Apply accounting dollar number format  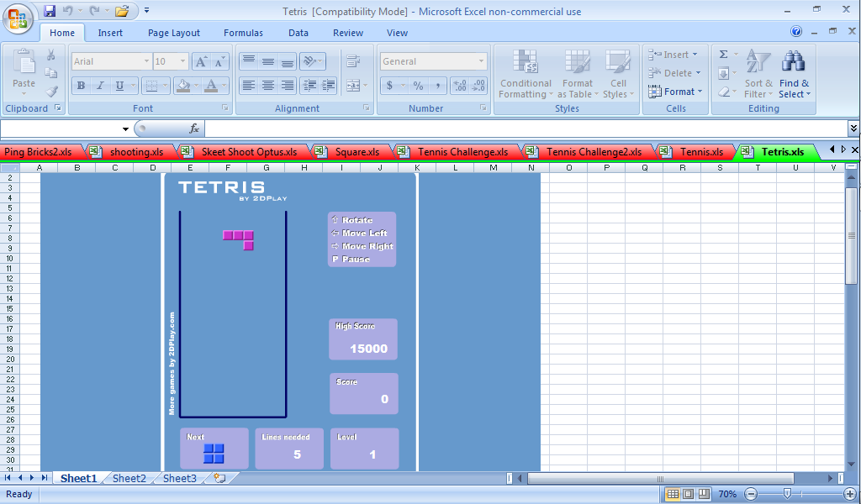pyautogui.click(x=390, y=86)
